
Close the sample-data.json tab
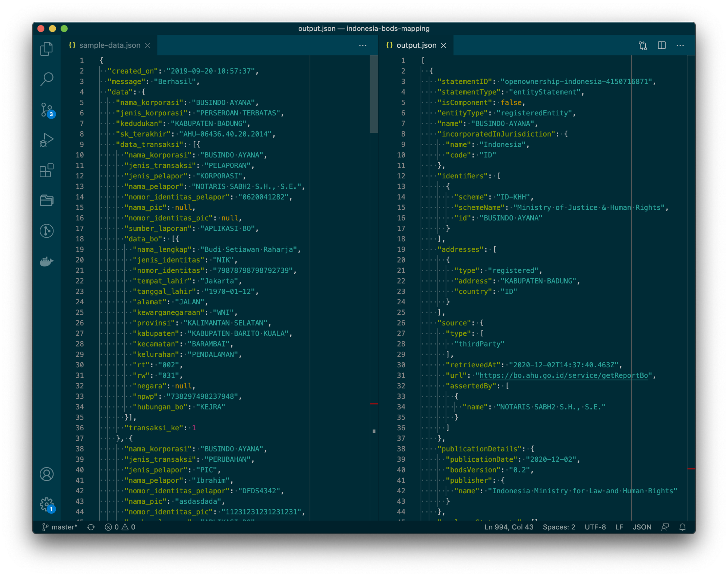tap(148, 46)
